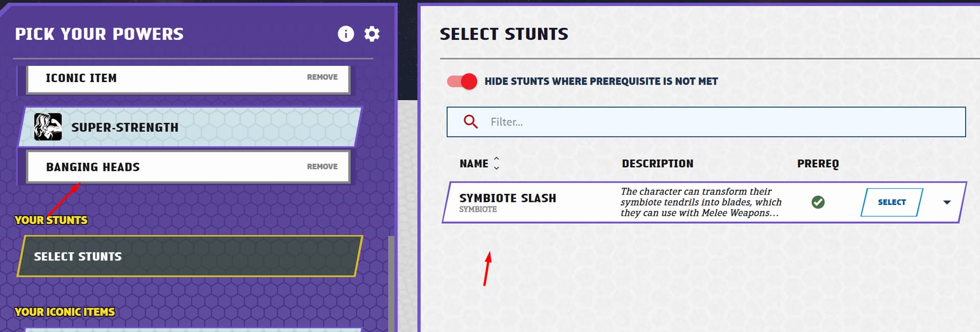Image resolution: width=980 pixels, height=332 pixels.
Task: Open the settings gear icon
Action: coord(372,34)
